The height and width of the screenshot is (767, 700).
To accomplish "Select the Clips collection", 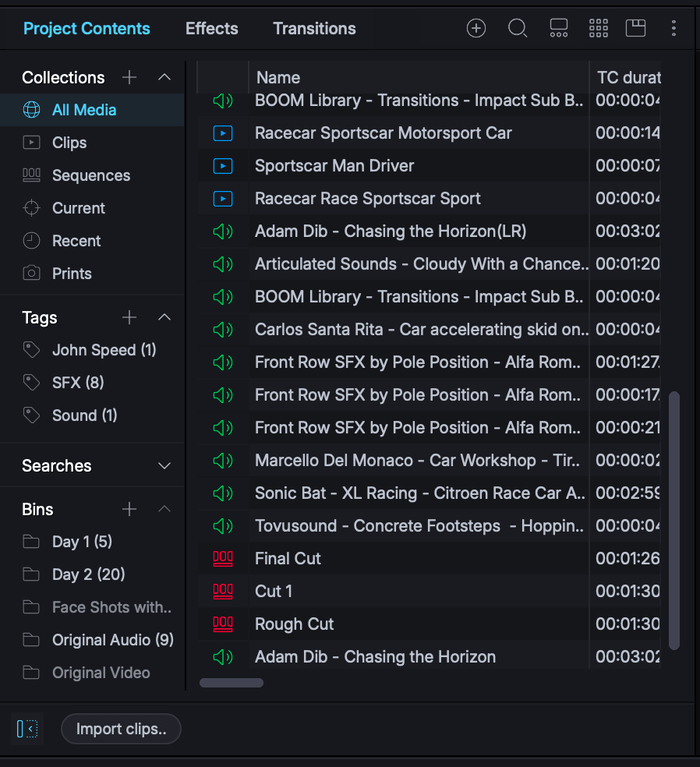I will click(x=92, y=143).
